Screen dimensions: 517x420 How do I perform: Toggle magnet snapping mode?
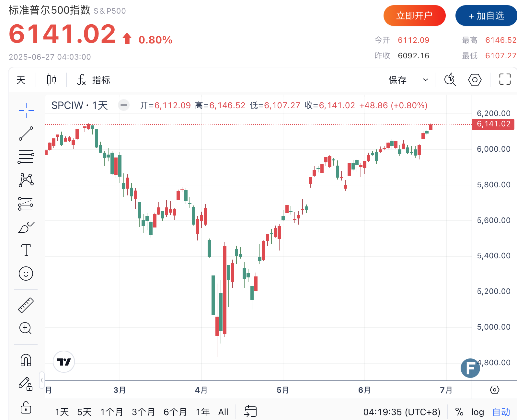[26, 360]
